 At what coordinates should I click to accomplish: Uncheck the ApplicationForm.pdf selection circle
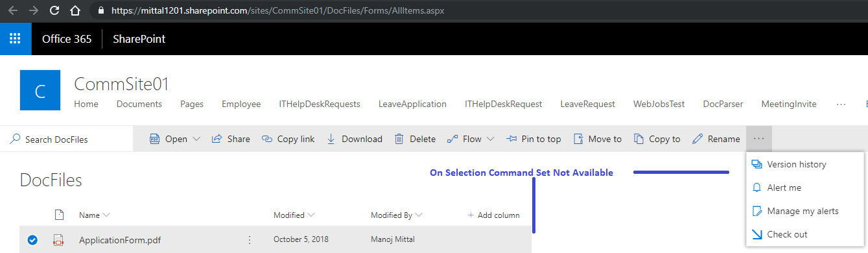coord(32,240)
